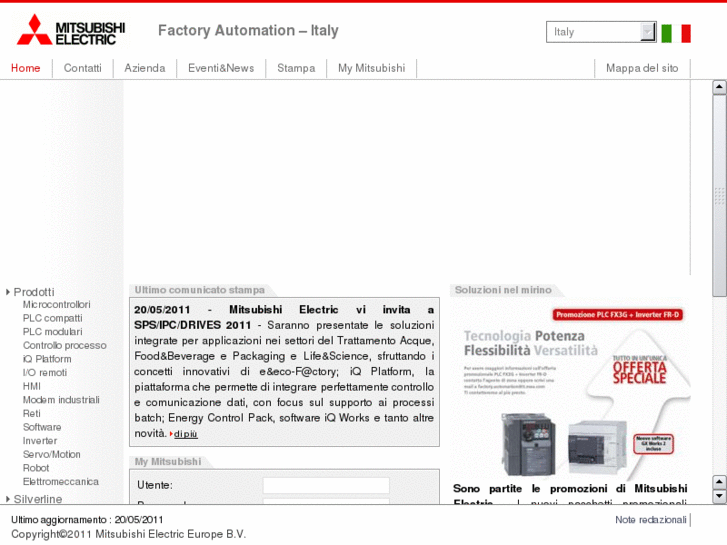Click the 'Ultimo aggiornamento : 20/05/2011' text
This screenshot has height=545, width=727.
(x=87, y=519)
